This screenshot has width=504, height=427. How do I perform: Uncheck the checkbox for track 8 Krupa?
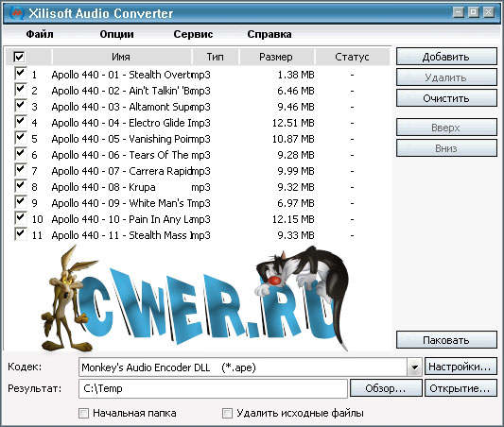click(21, 185)
